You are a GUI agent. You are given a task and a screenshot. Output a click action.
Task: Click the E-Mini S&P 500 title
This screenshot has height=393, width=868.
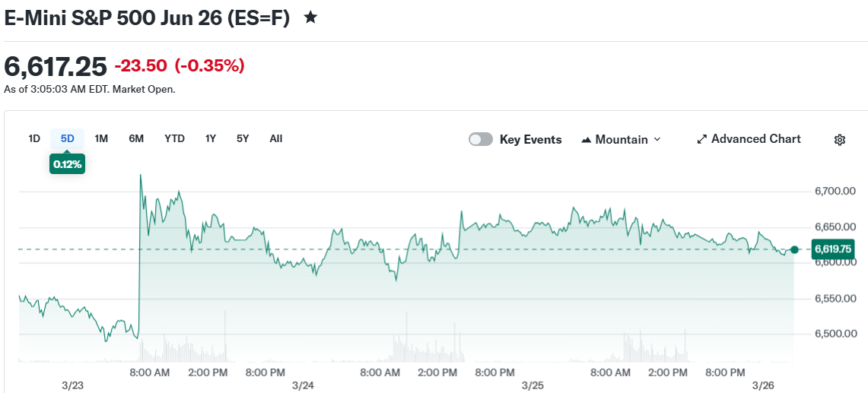(147, 17)
